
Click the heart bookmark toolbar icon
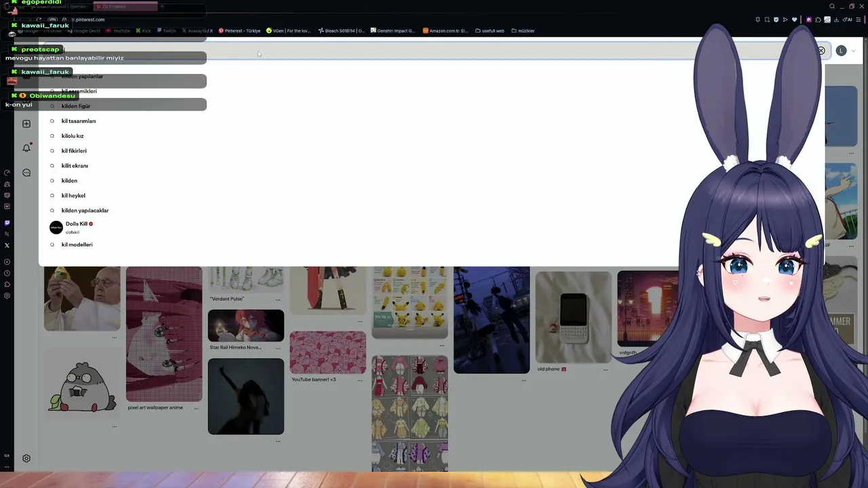[794, 20]
